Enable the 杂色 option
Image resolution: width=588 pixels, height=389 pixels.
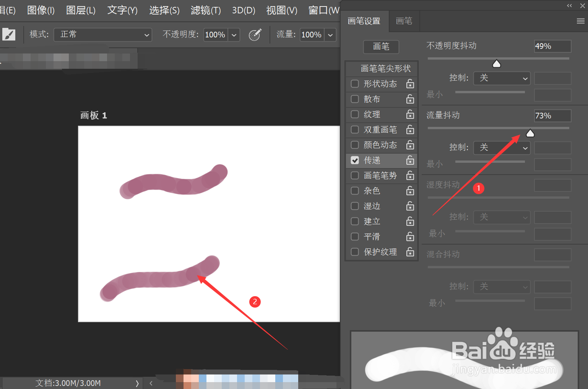354,191
